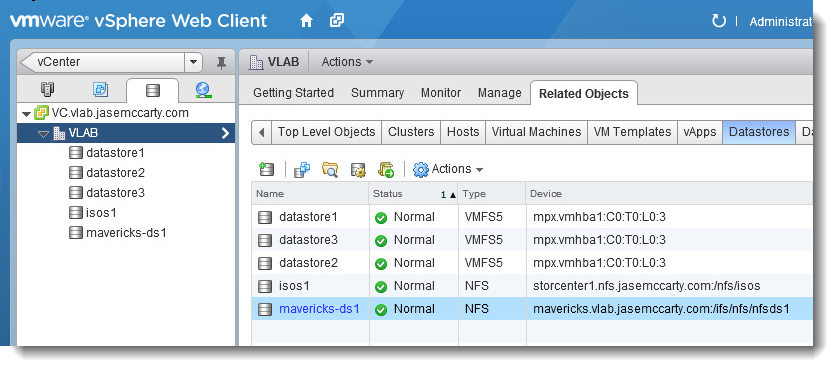Click Browse files folder toolbar icon
The width and height of the screenshot is (838, 371).
click(330, 169)
